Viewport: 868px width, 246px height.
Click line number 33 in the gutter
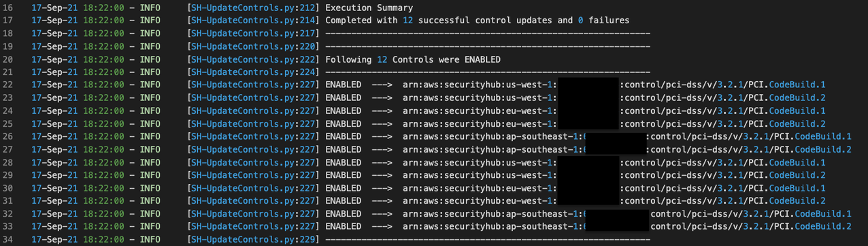[x=7, y=226]
